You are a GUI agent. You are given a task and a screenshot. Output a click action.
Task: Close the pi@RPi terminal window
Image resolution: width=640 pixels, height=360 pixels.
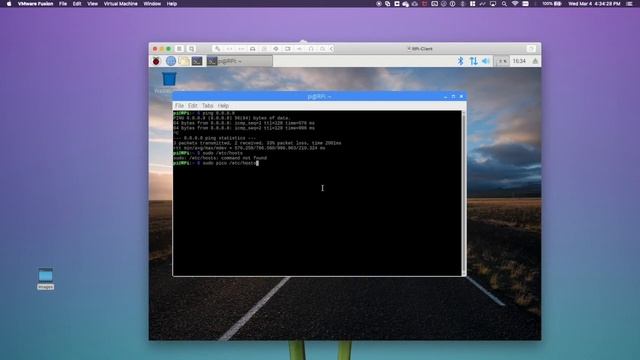[x=462, y=97]
